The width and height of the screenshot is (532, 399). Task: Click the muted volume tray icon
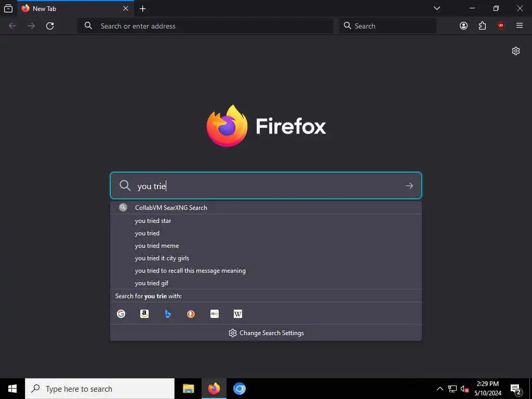point(464,389)
